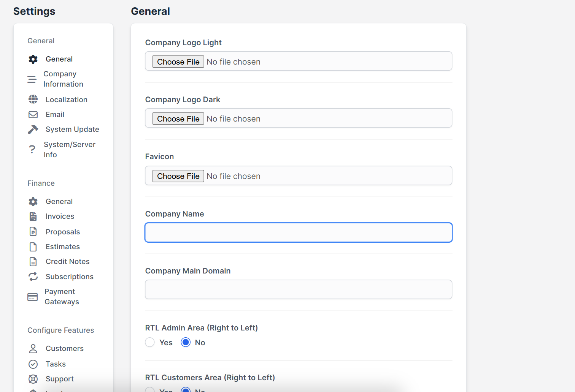Open Credit Notes settings
This screenshot has height=392, width=575.
(68, 261)
